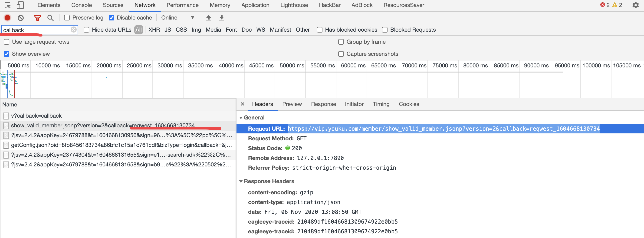
Task: Open the Performance tab
Action: [x=183, y=5]
